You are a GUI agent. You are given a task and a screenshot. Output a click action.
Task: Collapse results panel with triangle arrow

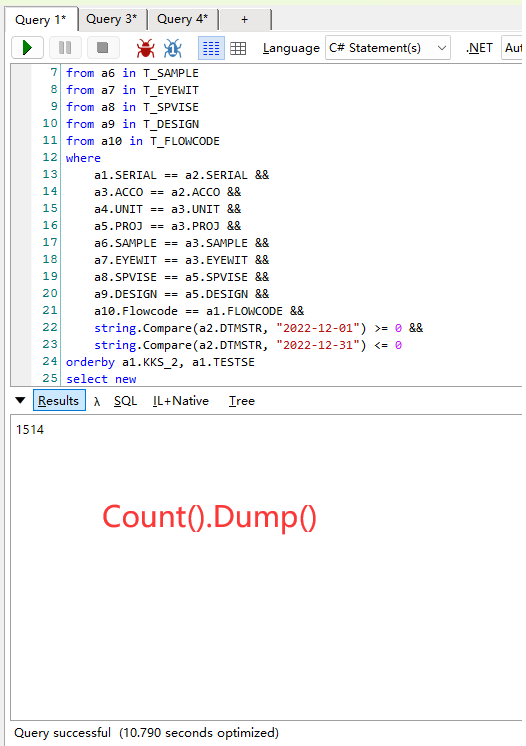pos(20,401)
